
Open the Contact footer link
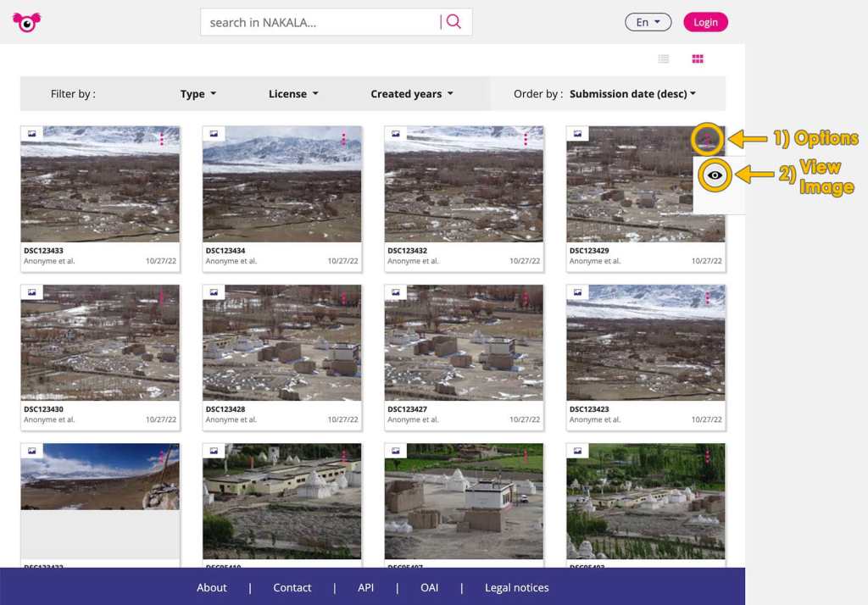tap(292, 587)
